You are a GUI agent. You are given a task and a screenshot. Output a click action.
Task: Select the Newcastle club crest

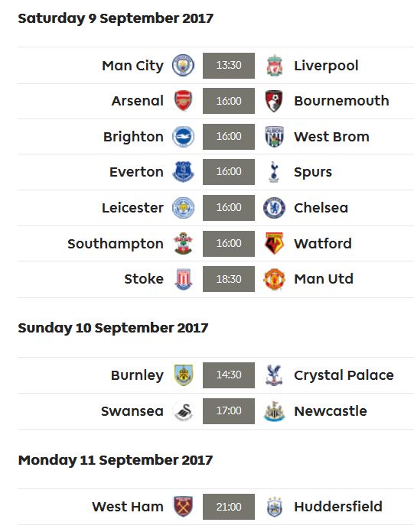tap(274, 411)
